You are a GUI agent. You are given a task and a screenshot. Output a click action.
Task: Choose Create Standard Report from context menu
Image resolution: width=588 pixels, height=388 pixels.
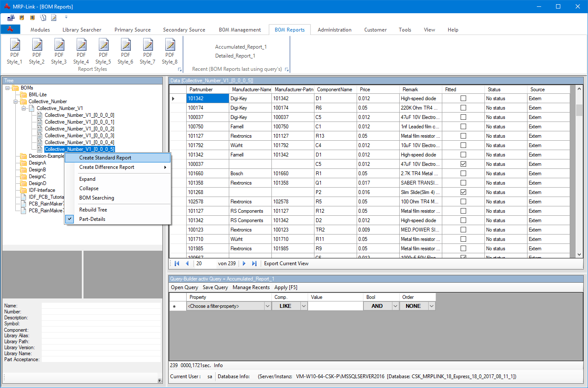118,158
